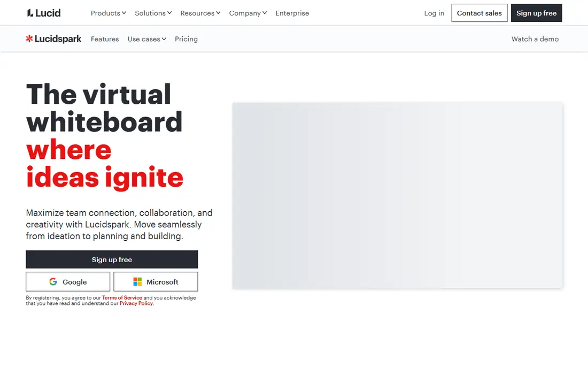Click the Lucidspark logo
The height and width of the screenshot is (368, 588).
(x=53, y=39)
